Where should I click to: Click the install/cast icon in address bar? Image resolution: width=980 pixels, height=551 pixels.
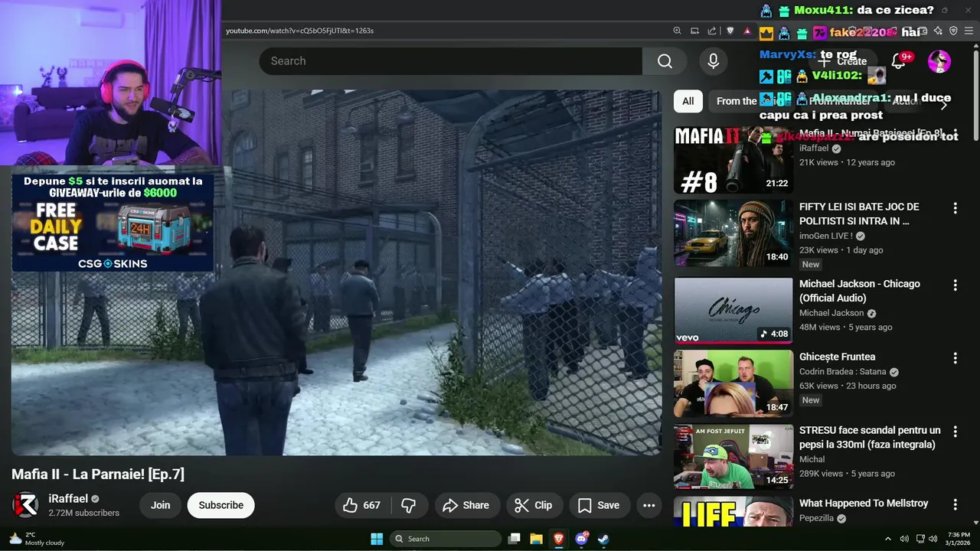point(694,31)
